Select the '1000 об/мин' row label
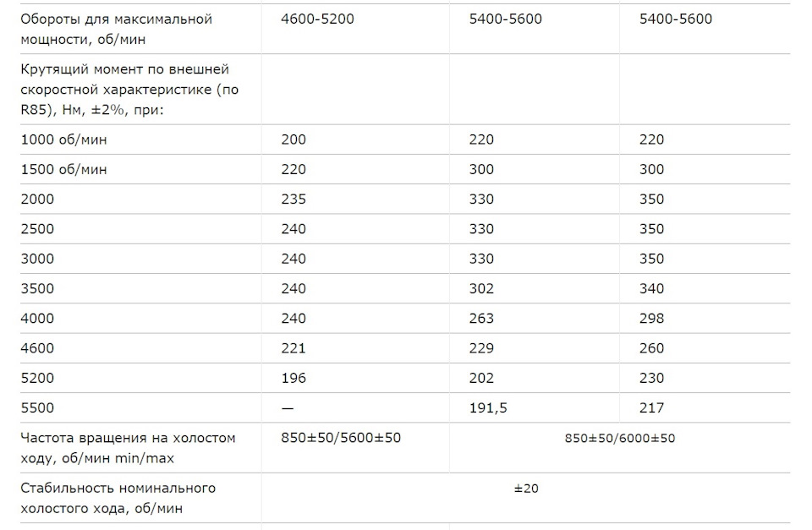The height and width of the screenshot is (530, 812). tap(64, 139)
